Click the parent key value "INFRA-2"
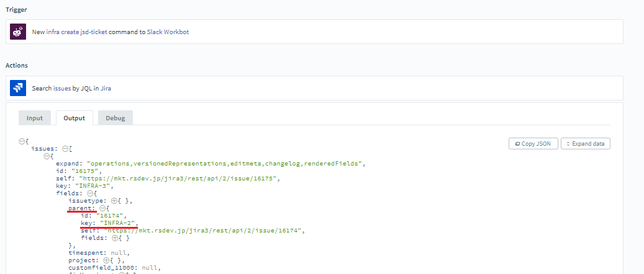 coord(118,223)
